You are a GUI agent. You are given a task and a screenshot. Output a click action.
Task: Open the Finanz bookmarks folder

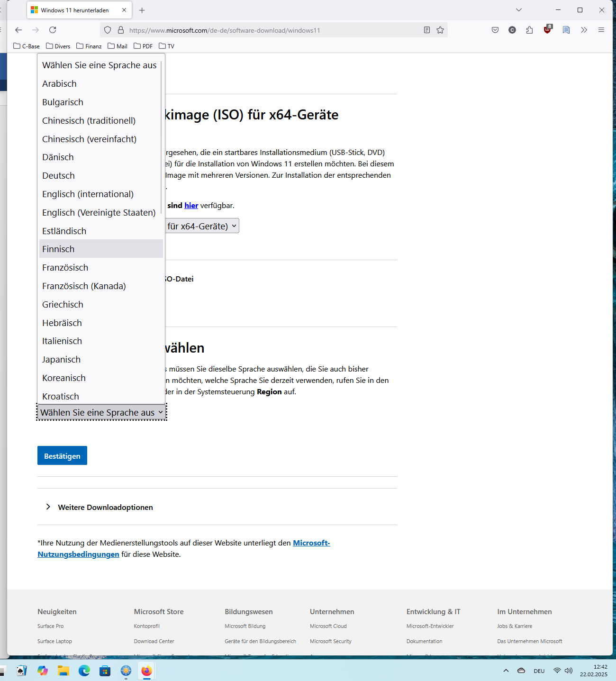click(89, 46)
